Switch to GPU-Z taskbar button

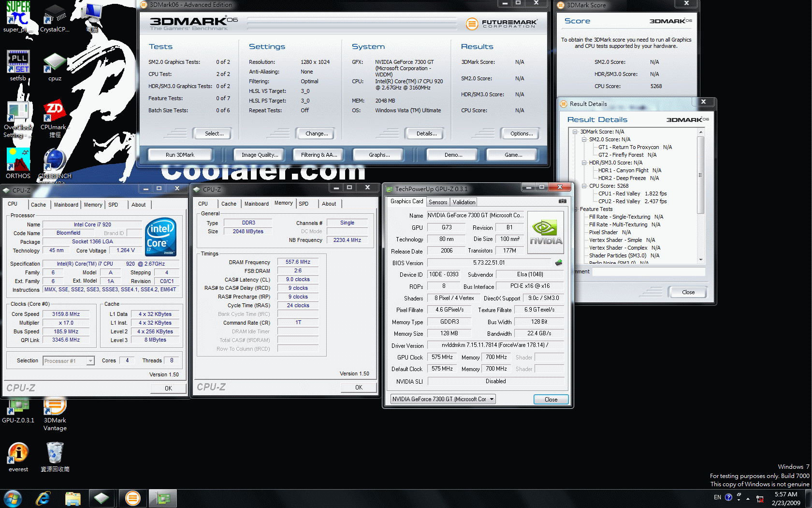tap(162, 498)
